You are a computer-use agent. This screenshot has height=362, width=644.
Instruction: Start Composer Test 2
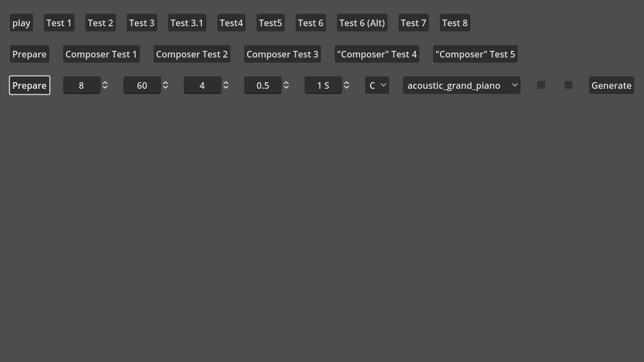[x=192, y=54]
